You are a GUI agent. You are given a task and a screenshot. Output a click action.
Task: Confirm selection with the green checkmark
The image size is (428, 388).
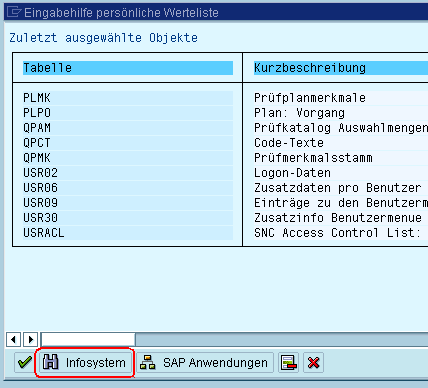point(25,363)
